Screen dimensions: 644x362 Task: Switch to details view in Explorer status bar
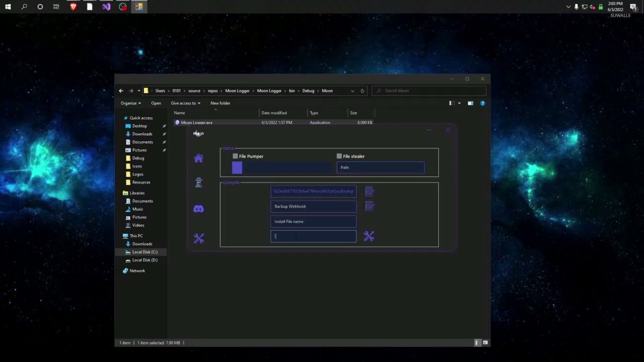(476, 342)
